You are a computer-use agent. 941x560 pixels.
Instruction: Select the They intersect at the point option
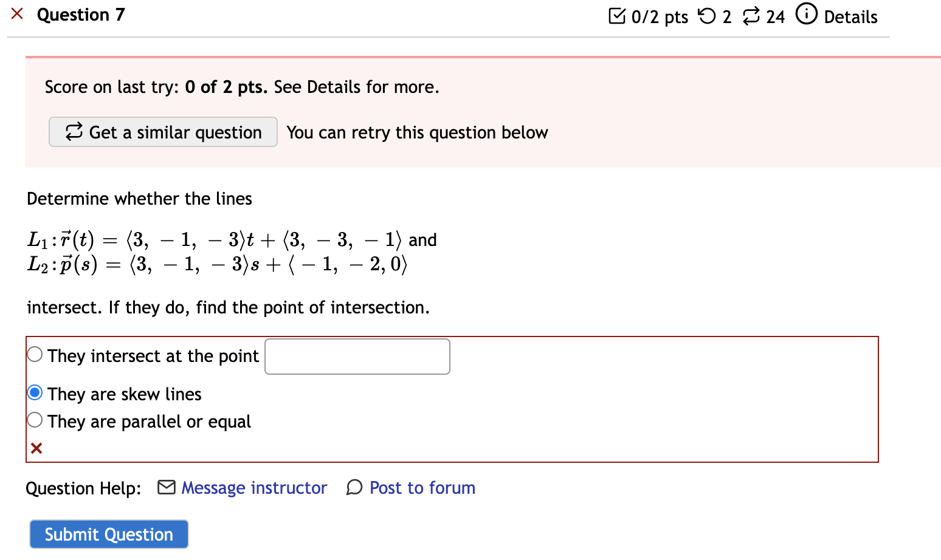point(35,353)
